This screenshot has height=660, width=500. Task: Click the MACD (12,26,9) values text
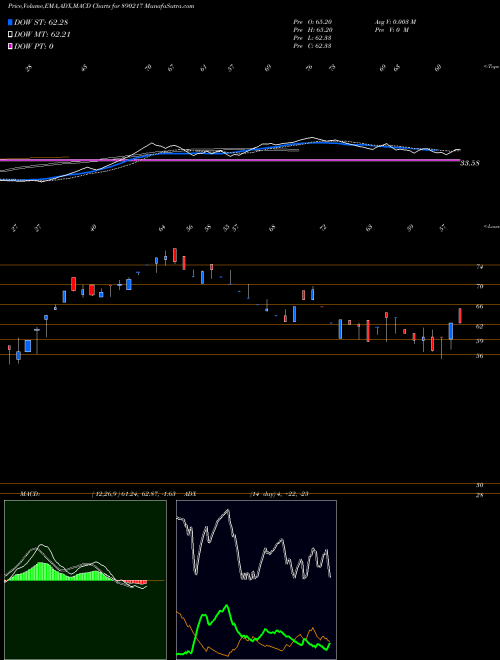(133, 494)
